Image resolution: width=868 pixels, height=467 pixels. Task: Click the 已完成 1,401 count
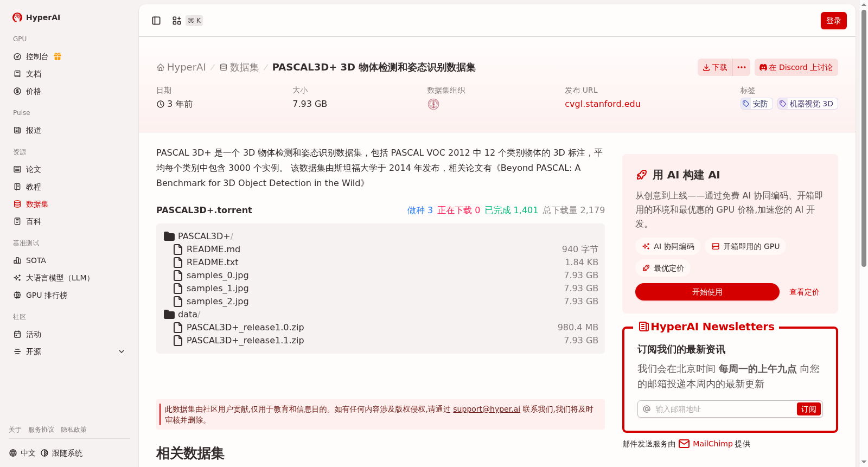pos(511,210)
